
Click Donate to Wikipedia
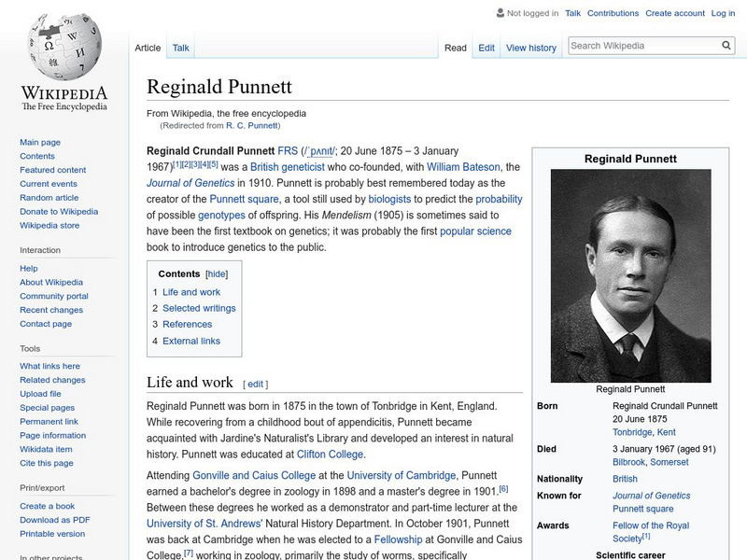pyautogui.click(x=59, y=212)
